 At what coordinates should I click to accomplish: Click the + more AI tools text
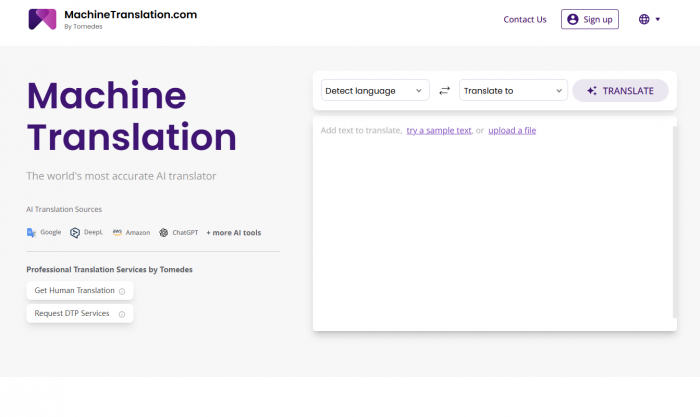coord(233,233)
